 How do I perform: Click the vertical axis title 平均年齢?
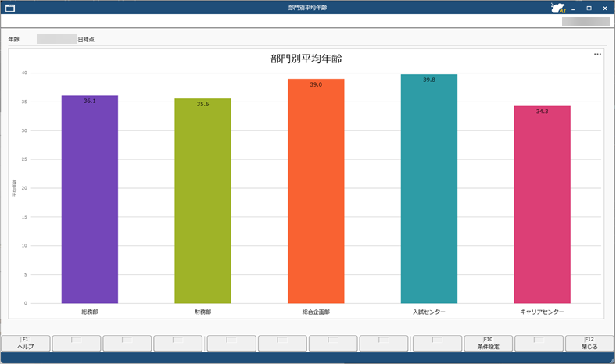point(14,188)
